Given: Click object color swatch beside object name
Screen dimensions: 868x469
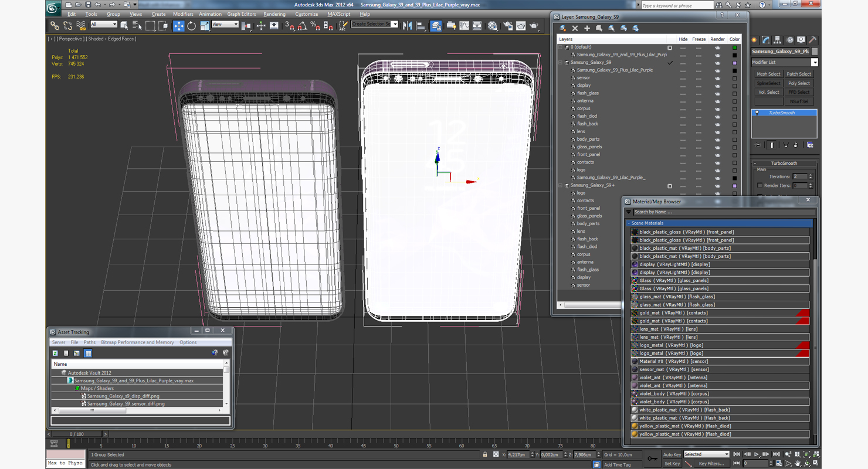Looking at the screenshot, I should [x=815, y=52].
